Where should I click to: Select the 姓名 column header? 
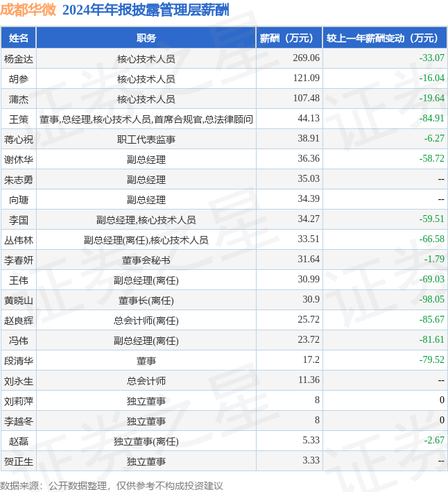tap(19, 38)
